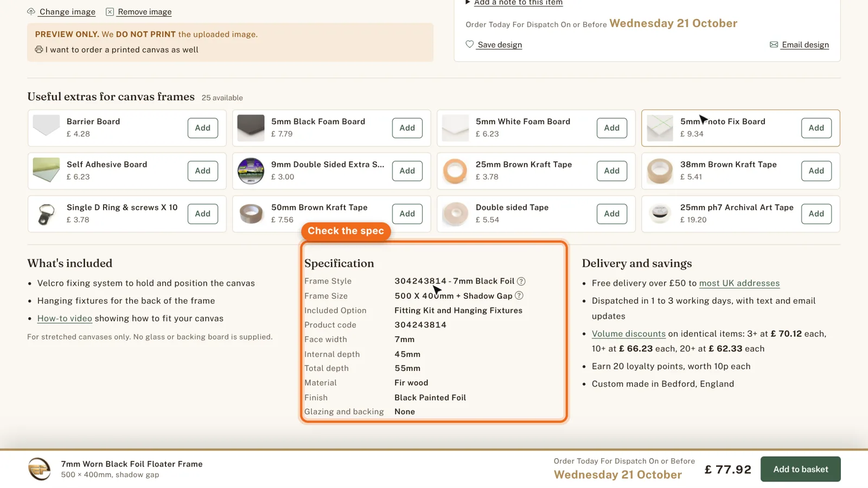Add 5mm Photo Fix Board
868x488 pixels.
(x=816, y=128)
